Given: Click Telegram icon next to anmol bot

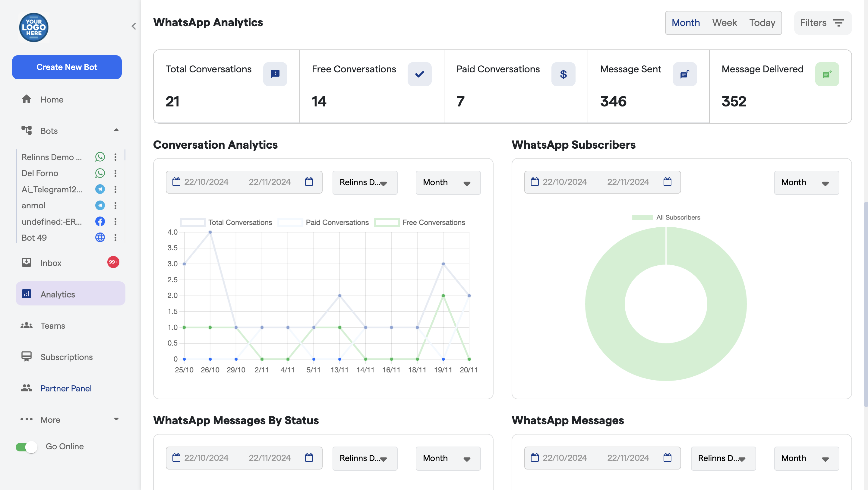Looking at the screenshot, I should 100,205.
